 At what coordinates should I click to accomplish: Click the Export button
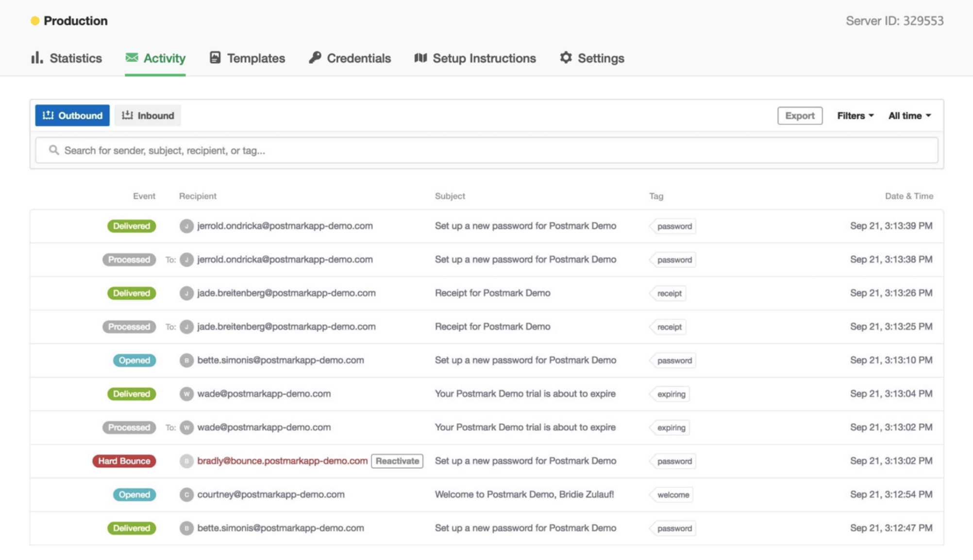(x=800, y=115)
